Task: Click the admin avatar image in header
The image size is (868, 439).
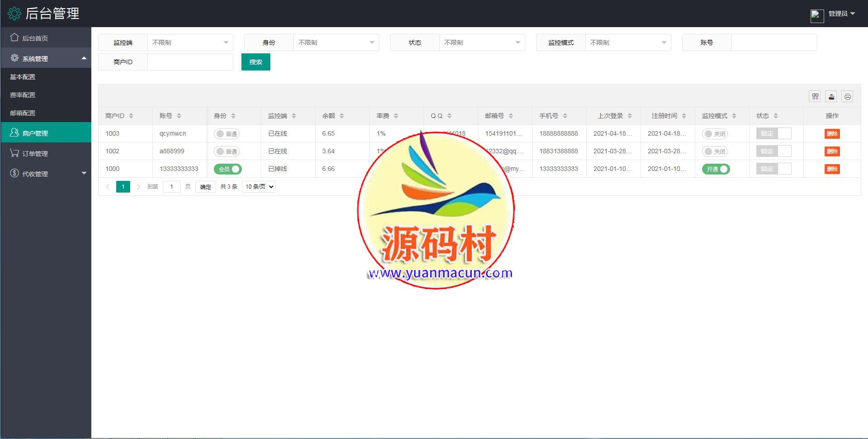Action: pos(817,16)
